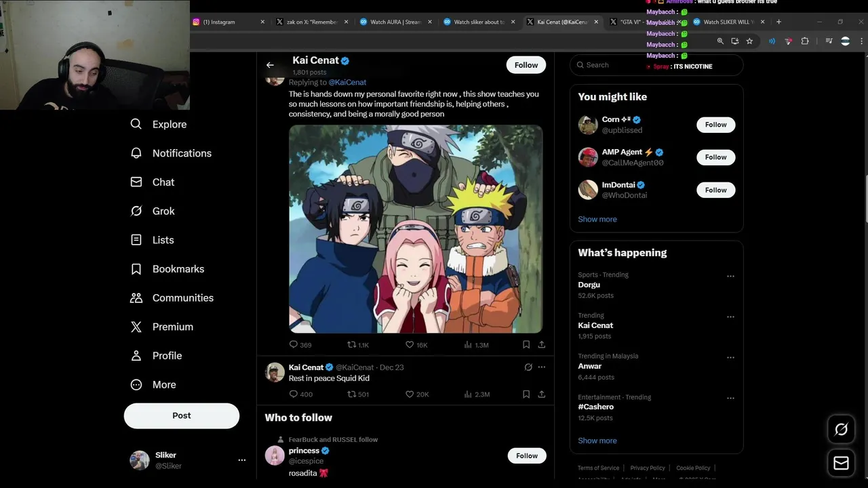Close the Instagram browser tab

262,22
